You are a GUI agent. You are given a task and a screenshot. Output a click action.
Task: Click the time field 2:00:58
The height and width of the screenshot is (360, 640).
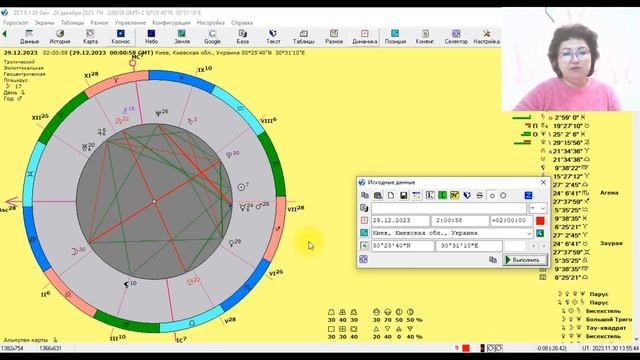pos(460,220)
